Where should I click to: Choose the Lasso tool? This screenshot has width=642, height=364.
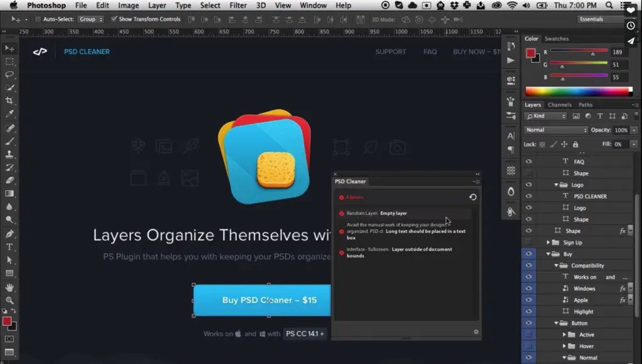pyautogui.click(x=9, y=75)
